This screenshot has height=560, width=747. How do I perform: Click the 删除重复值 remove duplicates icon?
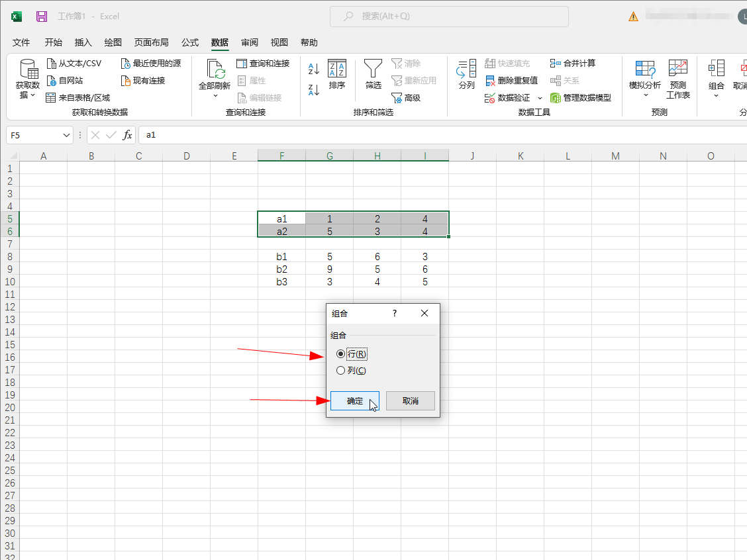(490, 81)
